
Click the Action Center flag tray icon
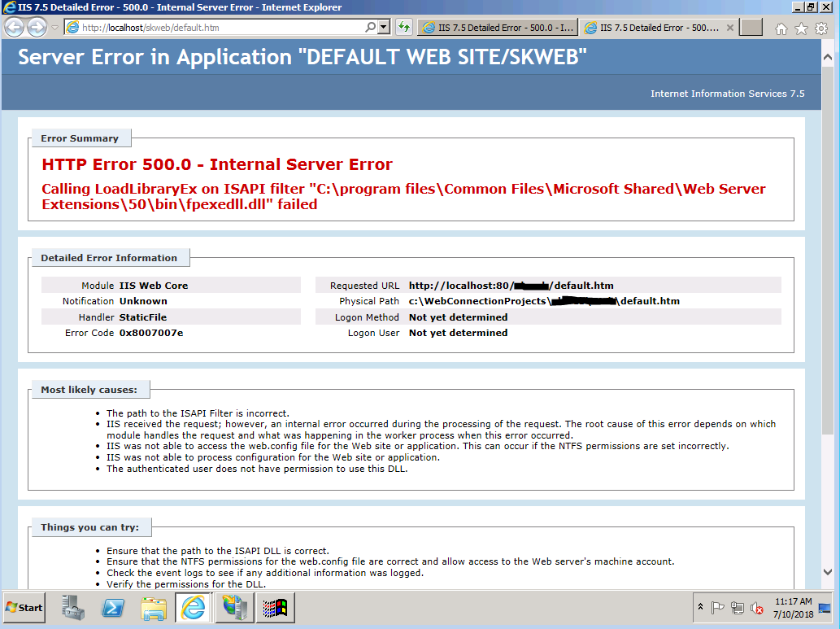click(717, 608)
